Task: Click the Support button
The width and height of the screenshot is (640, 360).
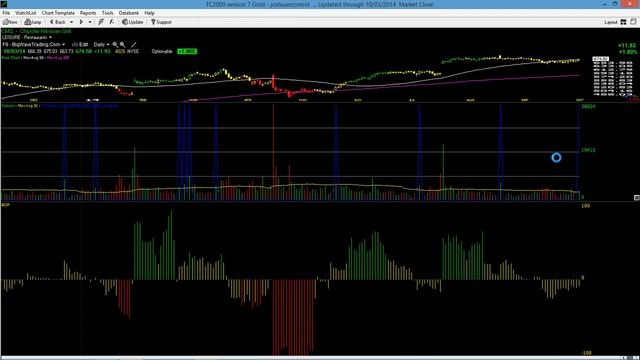Action: pyautogui.click(x=161, y=22)
